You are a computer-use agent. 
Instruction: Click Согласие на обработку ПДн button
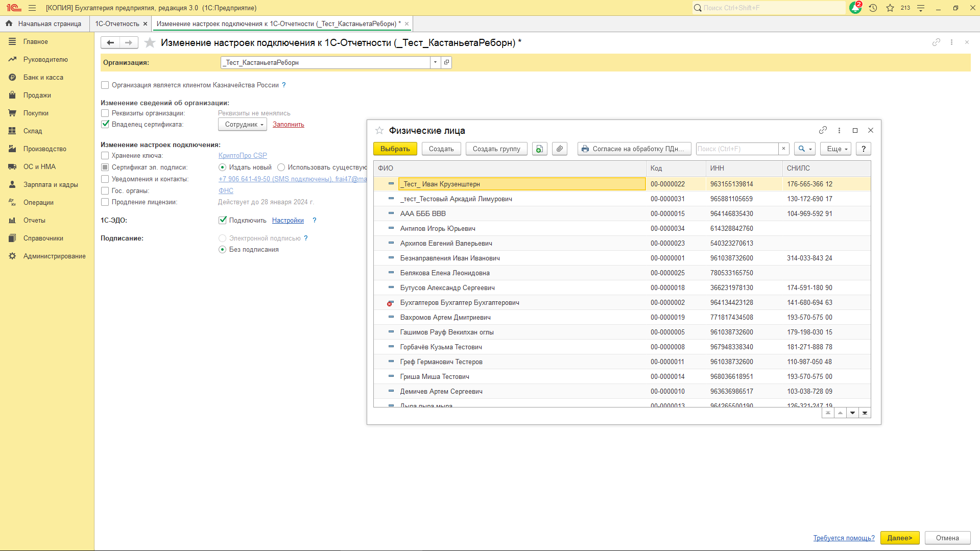tap(634, 149)
